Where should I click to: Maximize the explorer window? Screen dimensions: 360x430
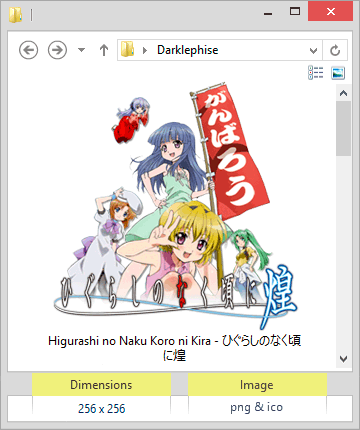click(x=295, y=12)
